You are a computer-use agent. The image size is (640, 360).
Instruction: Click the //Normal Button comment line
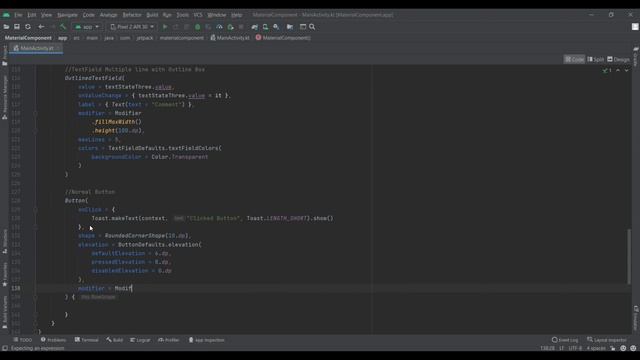tap(90, 192)
